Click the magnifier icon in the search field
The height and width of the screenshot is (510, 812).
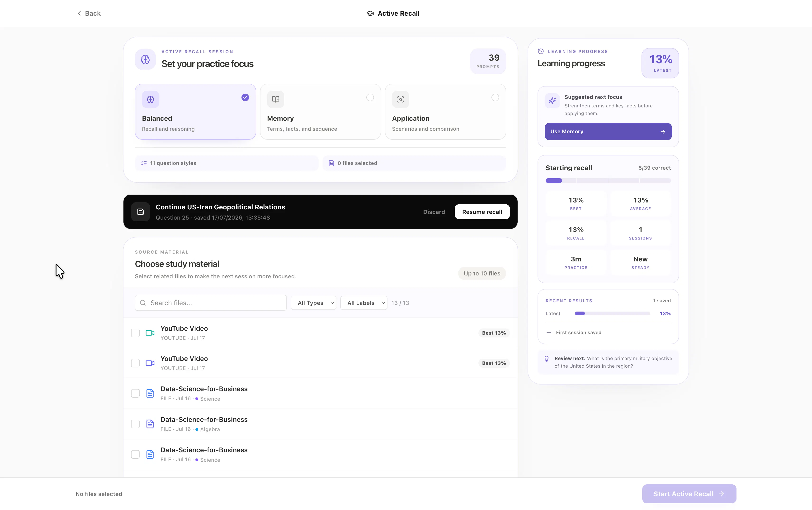pos(143,303)
